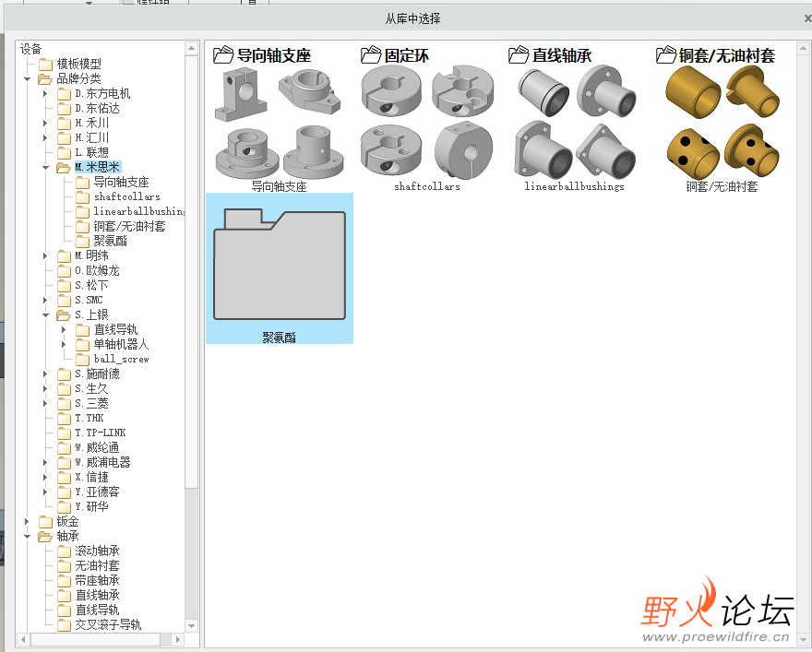Click folder icon next to S.SMC
Screen dimensions: 812x652
pyautogui.click(x=65, y=300)
